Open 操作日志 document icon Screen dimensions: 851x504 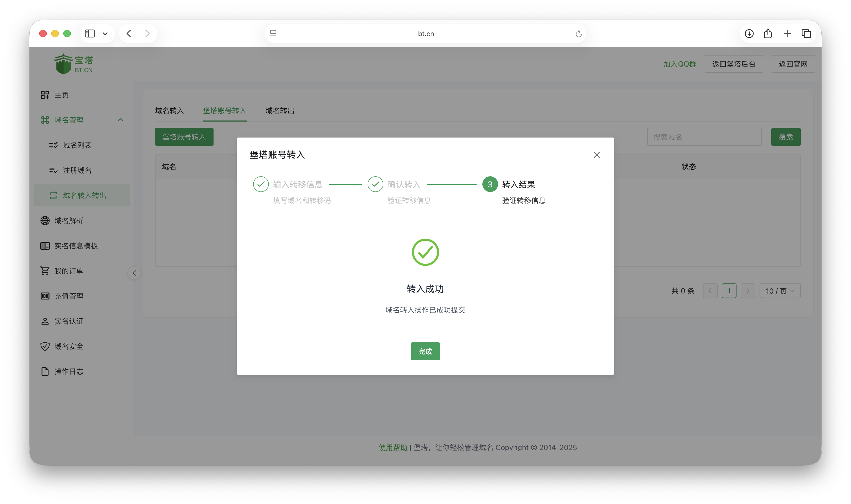[x=45, y=371]
